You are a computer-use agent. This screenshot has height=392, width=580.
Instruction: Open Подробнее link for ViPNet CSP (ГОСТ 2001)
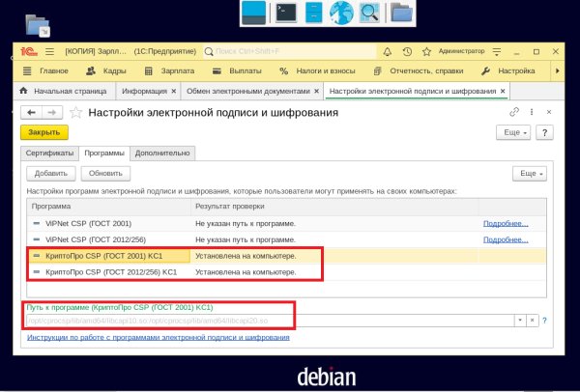[x=506, y=224]
